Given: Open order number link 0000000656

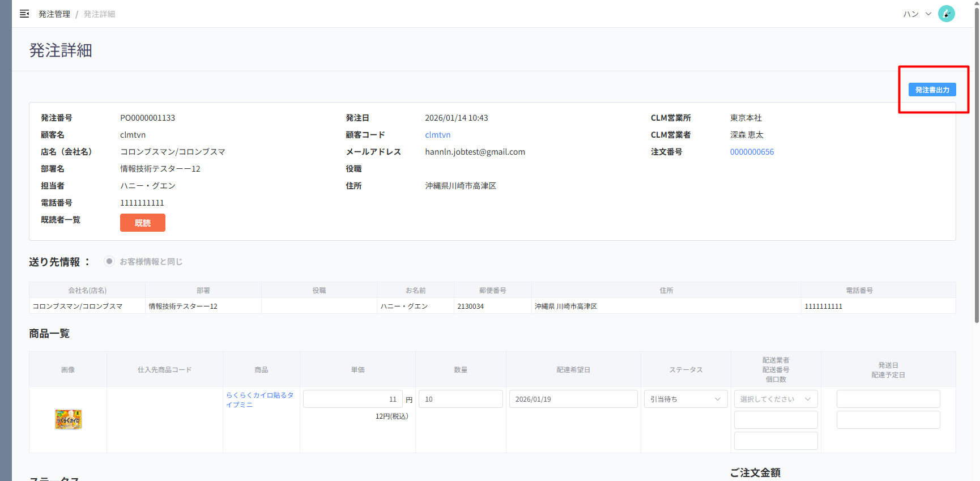Looking at the screenshot, I should (751, 152).
